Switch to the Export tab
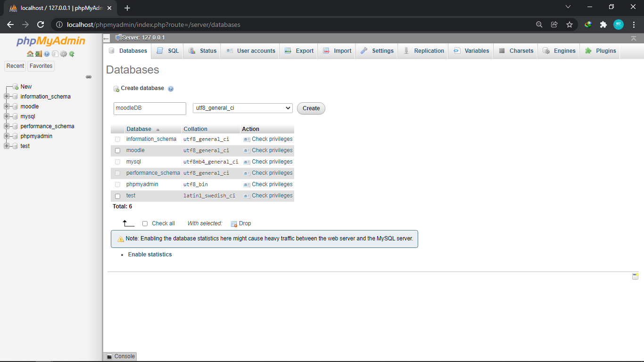Viewport: 644px width, 362px height. (x=299, y=51)
